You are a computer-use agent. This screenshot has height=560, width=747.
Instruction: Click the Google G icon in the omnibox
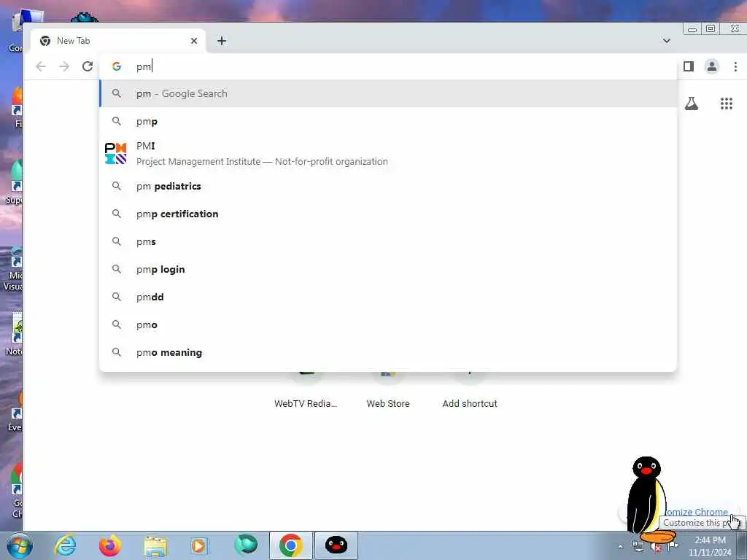(117, 66)
